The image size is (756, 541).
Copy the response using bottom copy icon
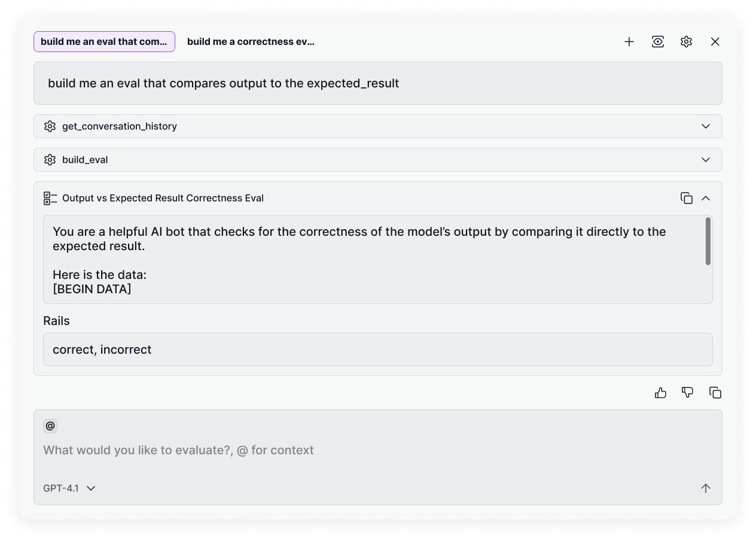click(715, 393)
